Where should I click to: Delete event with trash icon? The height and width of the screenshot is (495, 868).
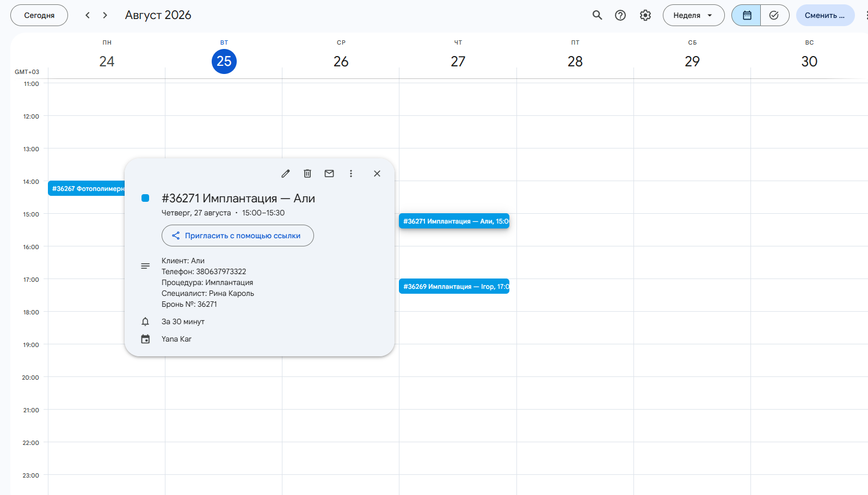click(x=307, y=174)
